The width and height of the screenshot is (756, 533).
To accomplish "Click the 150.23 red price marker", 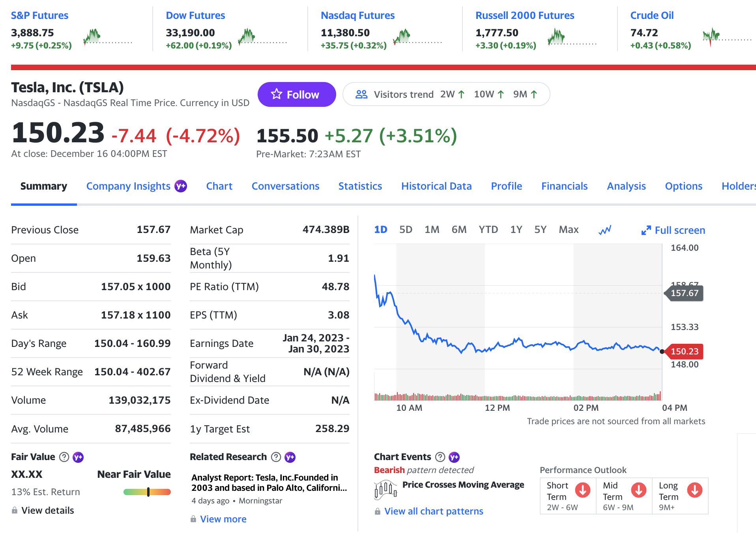I will 685,351.
